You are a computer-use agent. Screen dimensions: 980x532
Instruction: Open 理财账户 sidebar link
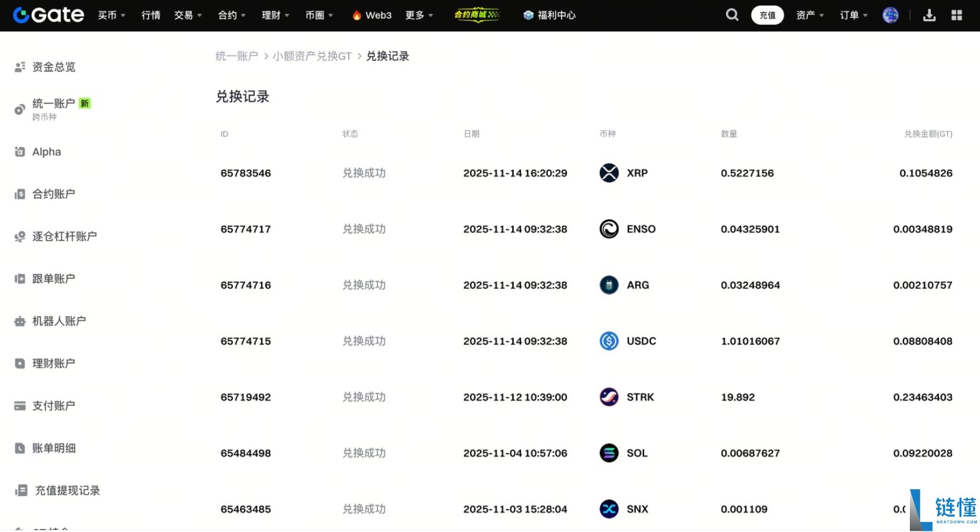point(54,363)
